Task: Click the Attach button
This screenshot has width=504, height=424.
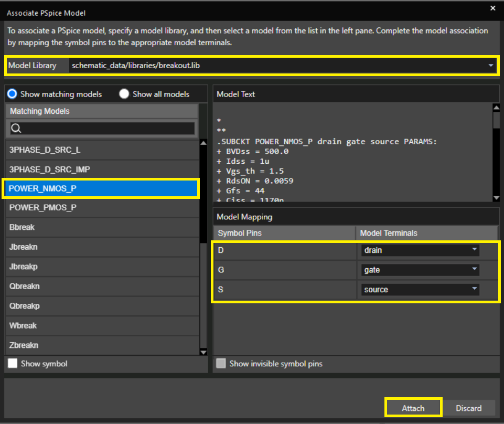Action: point(413,408)
